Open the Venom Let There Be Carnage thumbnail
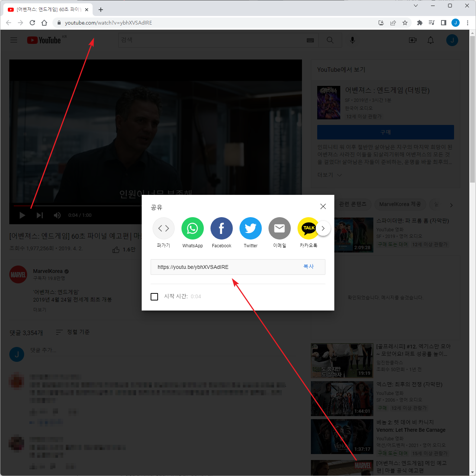The height and width of the screenshot is (476, 476). [342, 437]
